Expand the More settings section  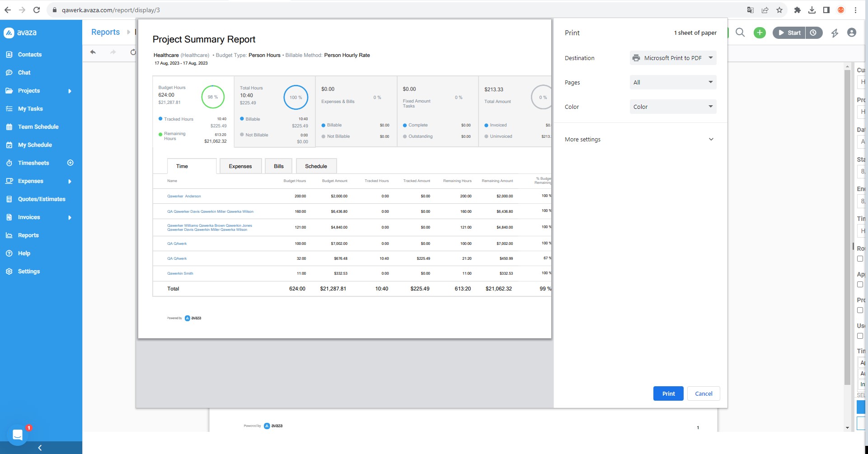coord(639,139)
